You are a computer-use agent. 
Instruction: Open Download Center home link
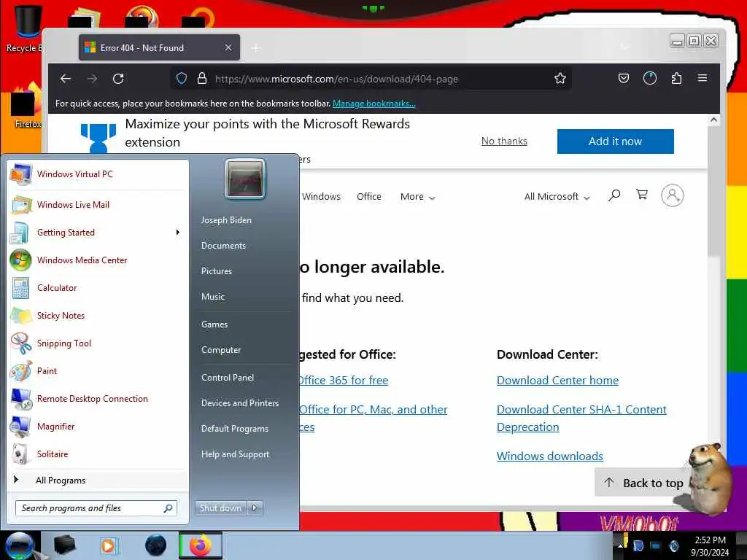557,381
